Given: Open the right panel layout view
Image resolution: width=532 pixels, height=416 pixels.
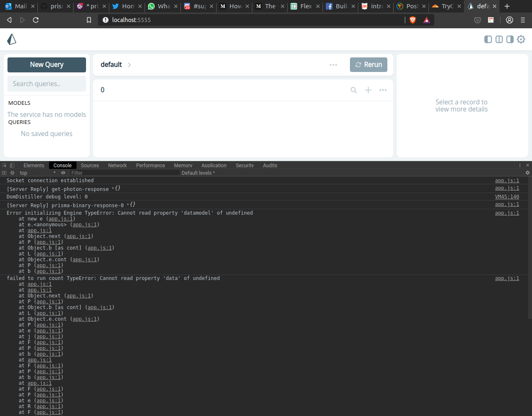Looking at the screenshot, I should point(510,40).
